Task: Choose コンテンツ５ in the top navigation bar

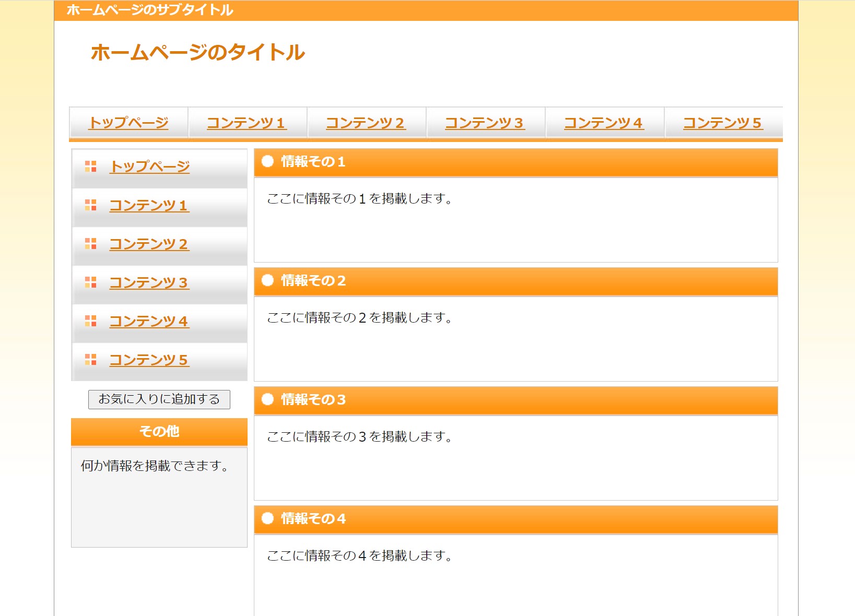Action: (x=723, y=123)
